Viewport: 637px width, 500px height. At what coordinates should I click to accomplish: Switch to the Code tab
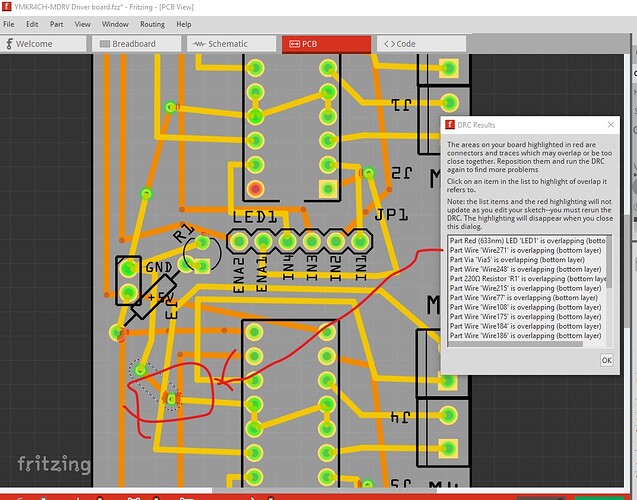tap(421, 44)
